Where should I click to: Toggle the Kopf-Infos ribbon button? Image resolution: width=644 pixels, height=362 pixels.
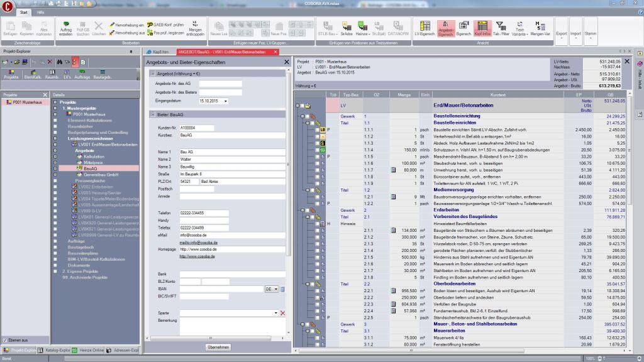[482, 28]
